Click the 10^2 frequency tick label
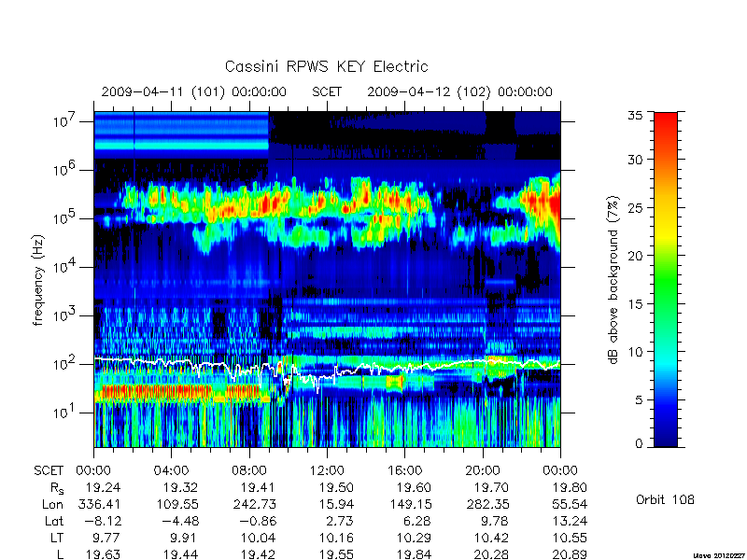747x560 pixels. 65,363
